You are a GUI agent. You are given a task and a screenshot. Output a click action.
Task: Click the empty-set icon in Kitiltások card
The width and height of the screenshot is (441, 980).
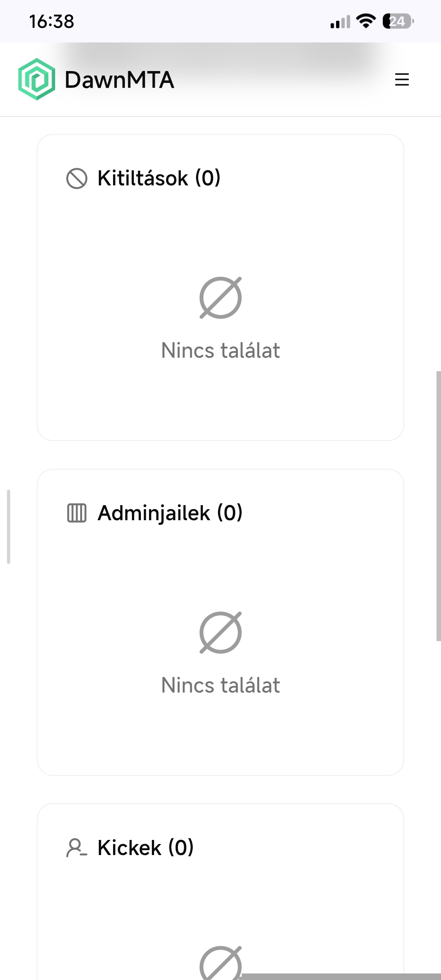pos(220,297)
